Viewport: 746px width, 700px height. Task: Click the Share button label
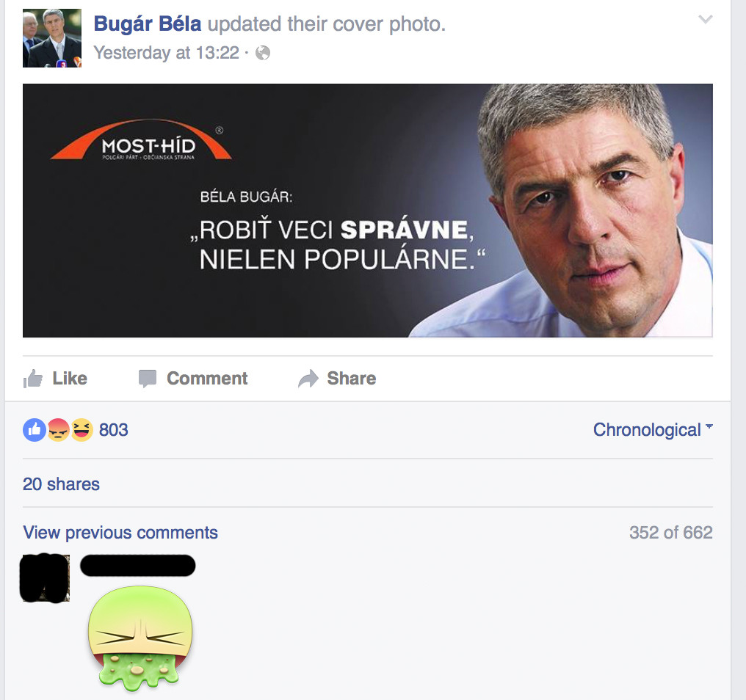click(x=352, y=379)
